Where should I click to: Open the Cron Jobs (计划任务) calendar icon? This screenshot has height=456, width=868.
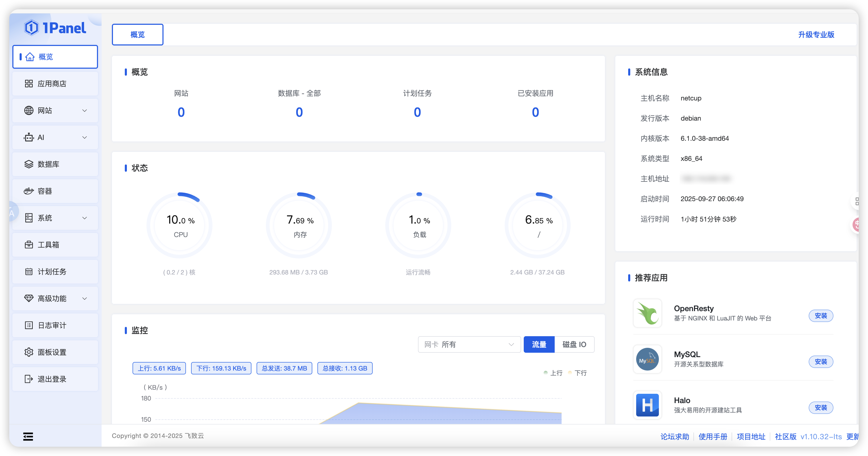pos(29,272)
